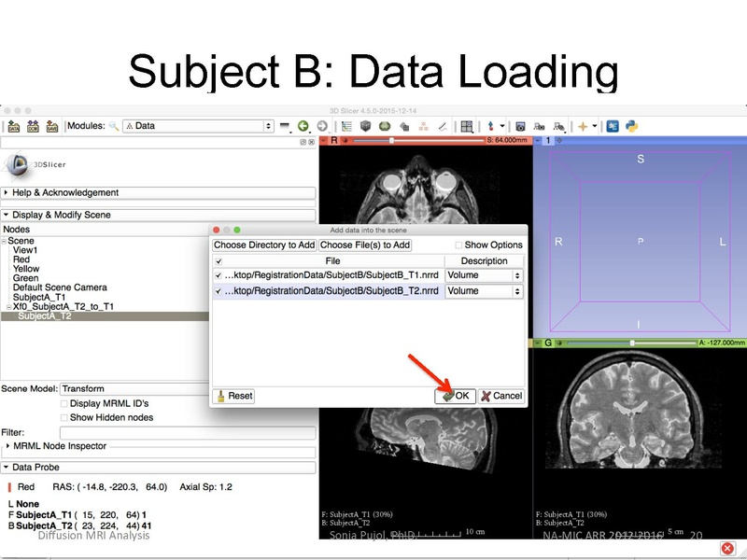Enable the Display MRML ID's checkbox
Image resolution: width=747 pixels, height=560 pixels.
tap(62, 404)
